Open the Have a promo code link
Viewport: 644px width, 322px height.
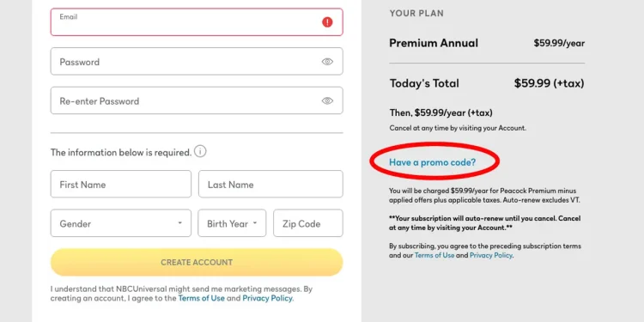pos(433,162)
